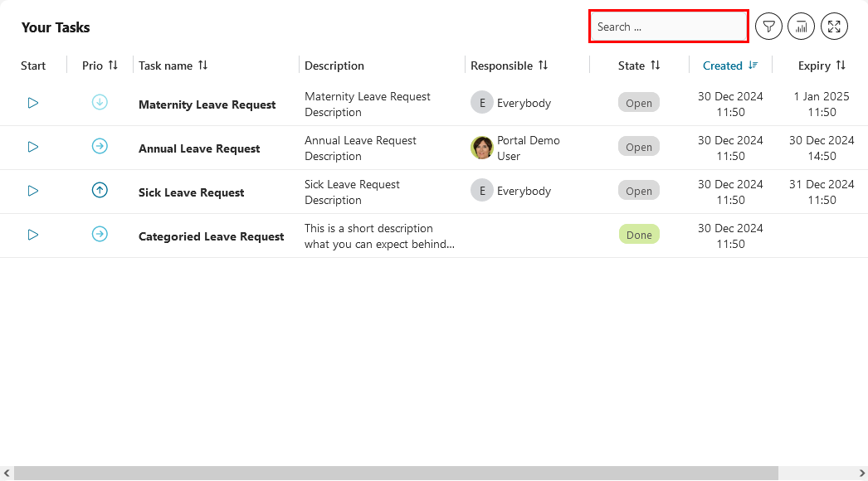Click priority icon of Categoried Leave Request
This screenshot has height=481, width=868.
100,234
